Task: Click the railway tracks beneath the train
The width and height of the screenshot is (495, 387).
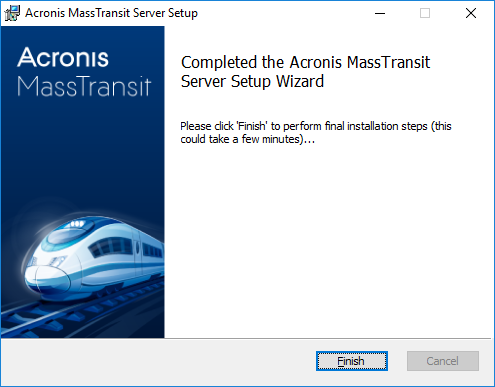Action: pyautogui.click(x=82, y=312)
